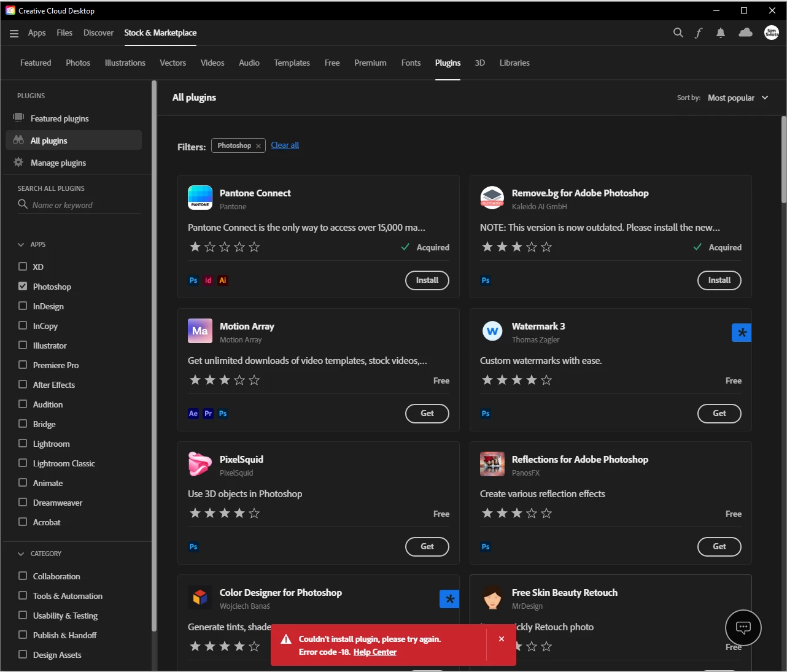Tick the After Effects checkbox
The height and width of the screenshot is (672, 787).
pos(23,384)
